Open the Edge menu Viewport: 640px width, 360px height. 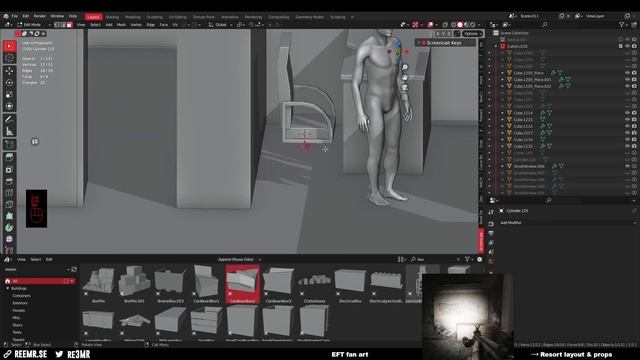pos(151,25)
